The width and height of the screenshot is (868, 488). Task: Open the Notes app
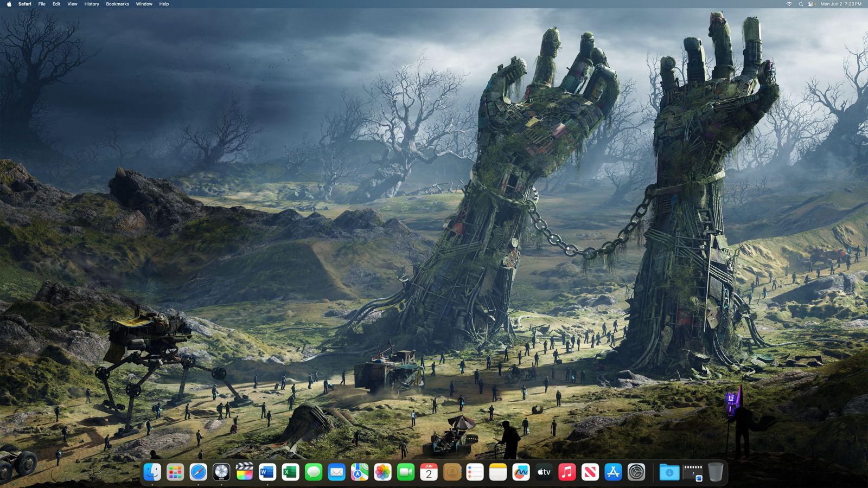tap(498, 472)
